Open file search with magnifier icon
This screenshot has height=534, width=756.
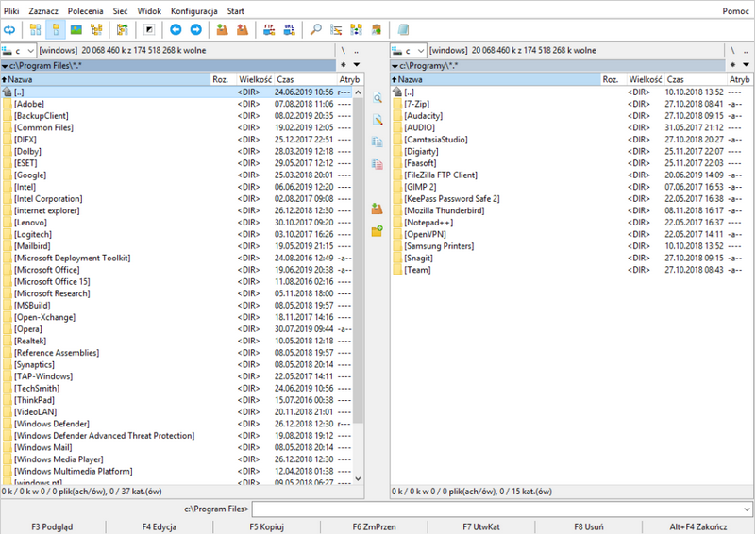[316, 30]
